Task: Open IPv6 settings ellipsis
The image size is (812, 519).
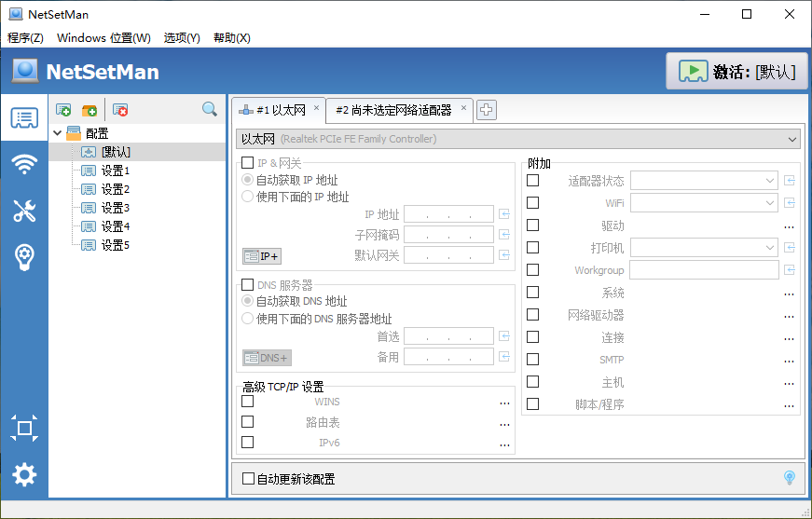Action: tap(505, 444)
